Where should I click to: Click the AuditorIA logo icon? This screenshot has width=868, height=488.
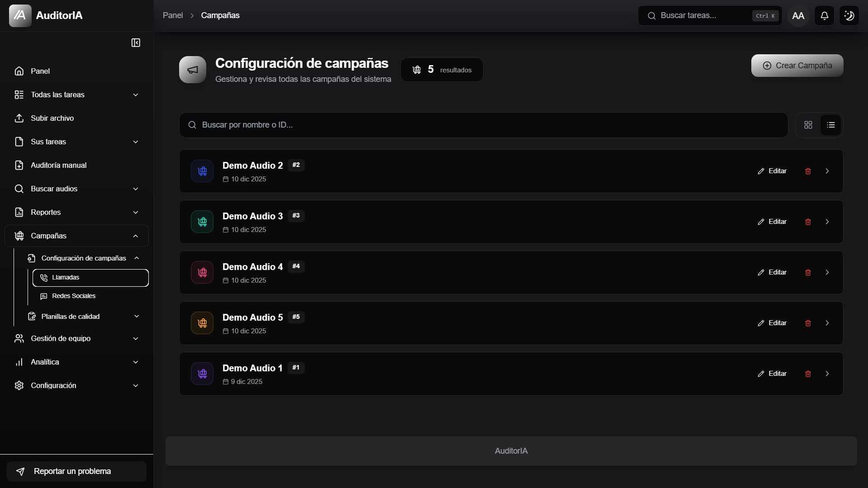20,15
